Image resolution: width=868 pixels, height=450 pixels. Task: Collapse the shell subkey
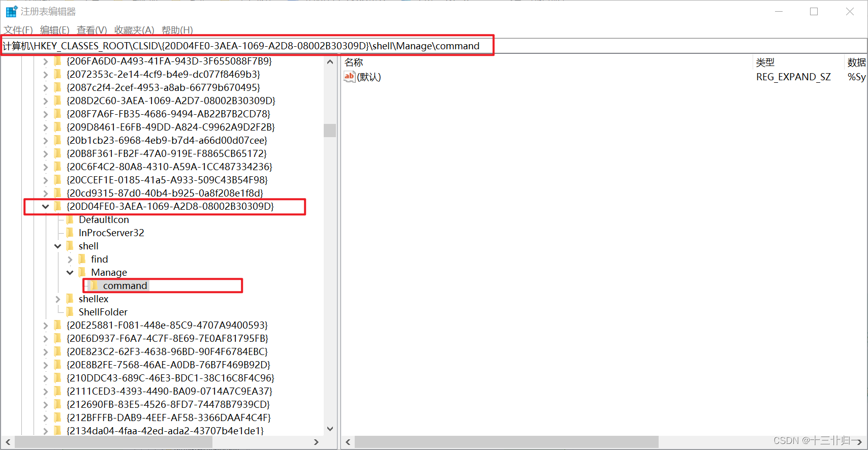57,246
